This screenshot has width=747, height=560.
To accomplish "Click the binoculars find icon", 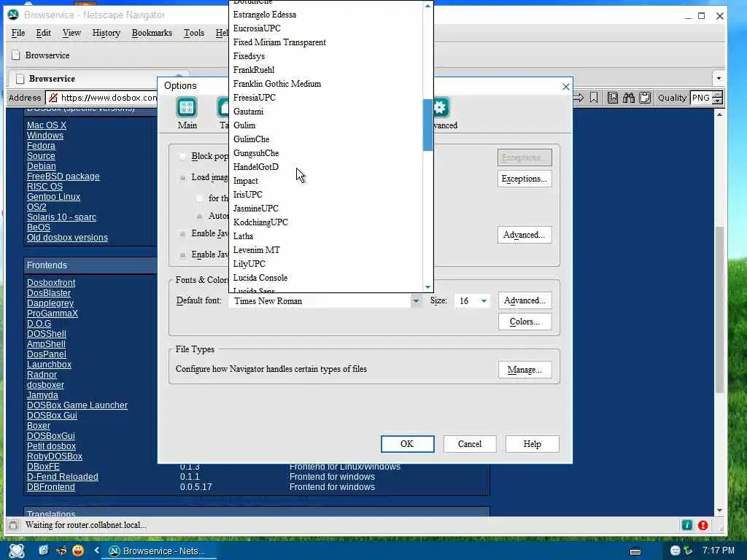I will (x=629, y=98).
